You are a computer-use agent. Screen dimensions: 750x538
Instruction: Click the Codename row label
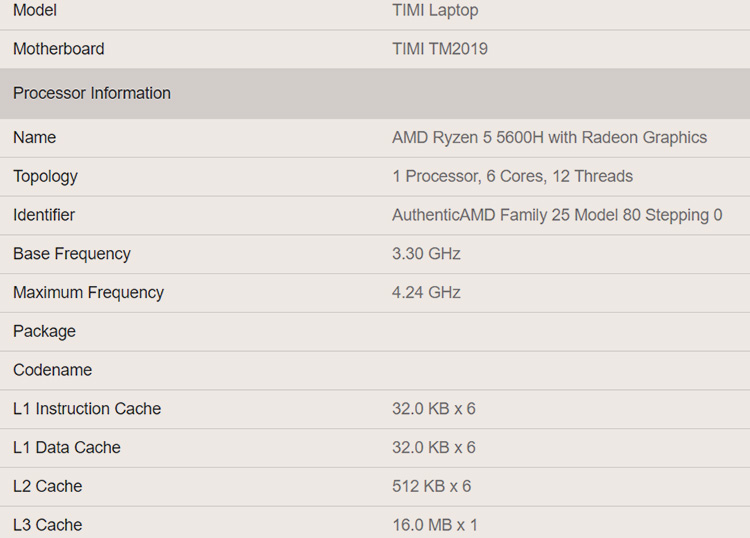tap(52, 370)
